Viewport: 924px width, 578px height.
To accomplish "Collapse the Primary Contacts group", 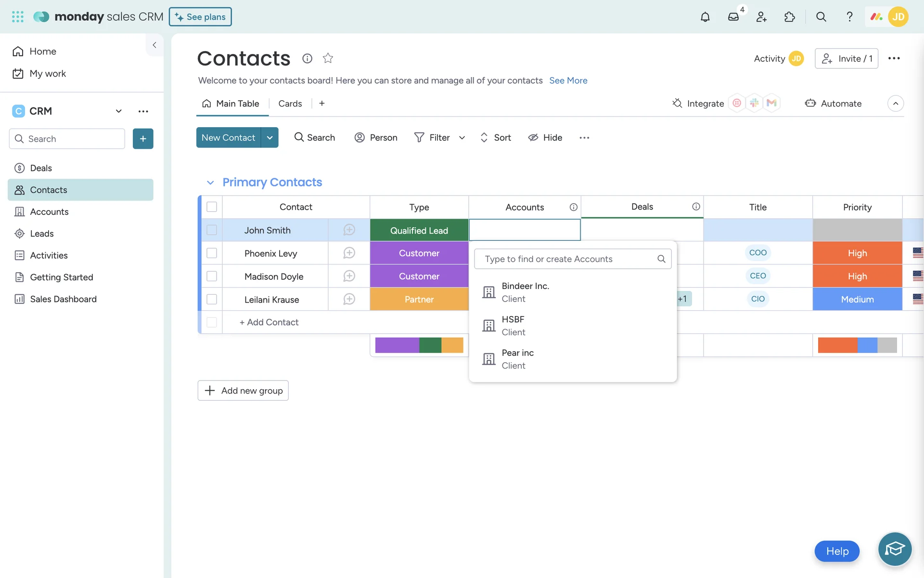I will [x=210, y=183].
